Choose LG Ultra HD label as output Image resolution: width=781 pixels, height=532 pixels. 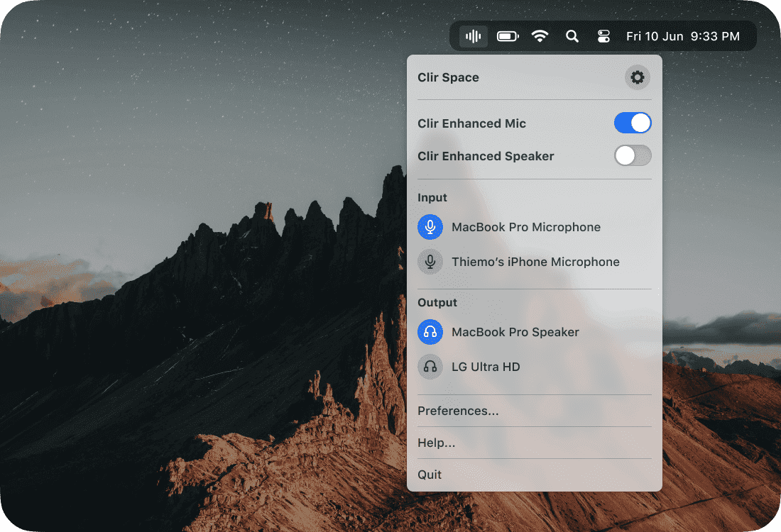click(486, 367)
